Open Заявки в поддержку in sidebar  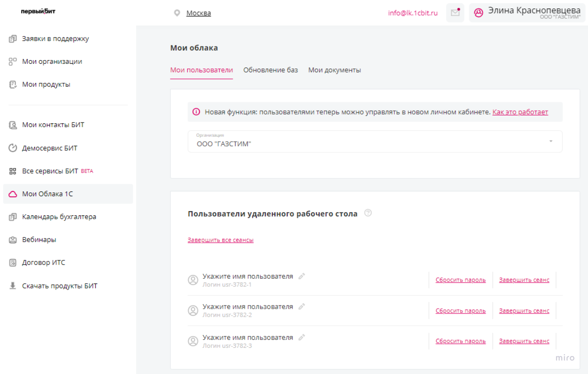pyautogui.click(x=55, y=38)
